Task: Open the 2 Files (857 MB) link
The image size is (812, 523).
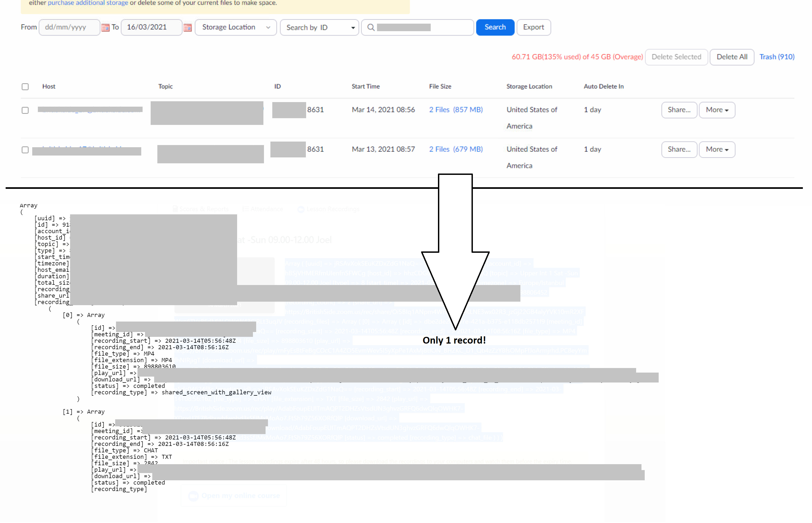Action: point(456,110)
